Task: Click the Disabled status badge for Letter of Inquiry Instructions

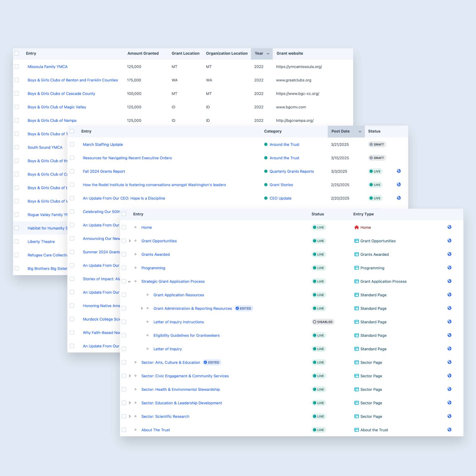Action: 323,322
